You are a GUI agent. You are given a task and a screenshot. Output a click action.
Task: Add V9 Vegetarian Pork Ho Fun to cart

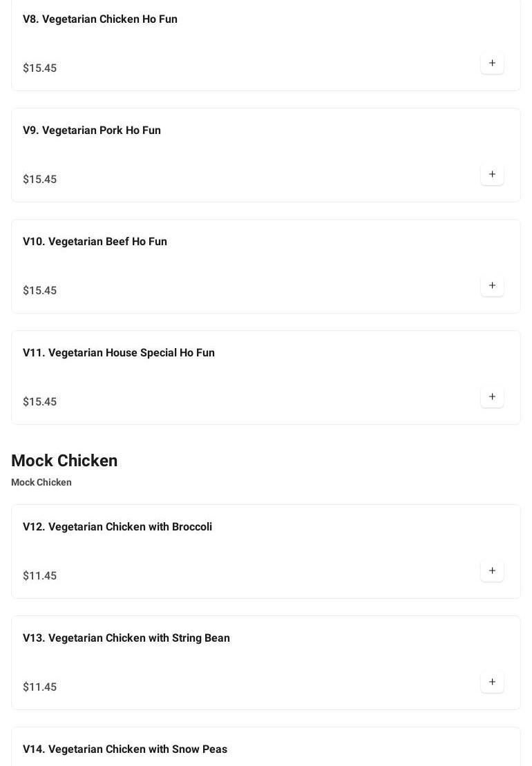492,175
